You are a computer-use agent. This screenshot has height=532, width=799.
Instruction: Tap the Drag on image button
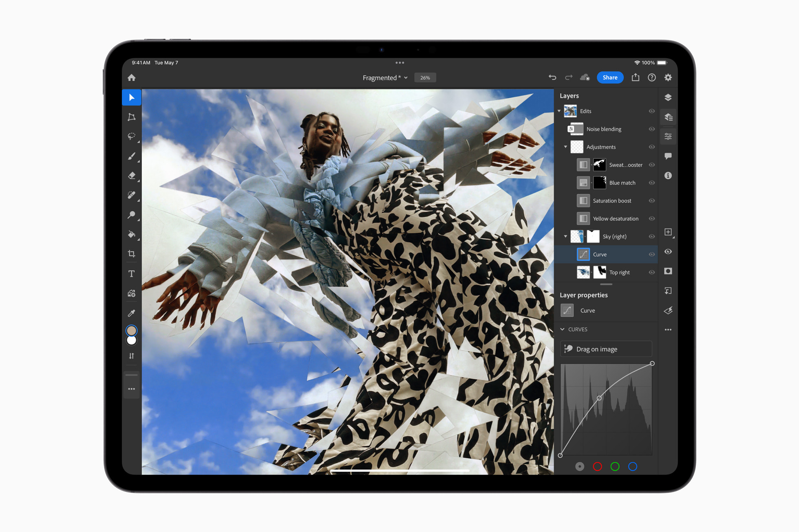pyautogui.click(x=606, y=349)
